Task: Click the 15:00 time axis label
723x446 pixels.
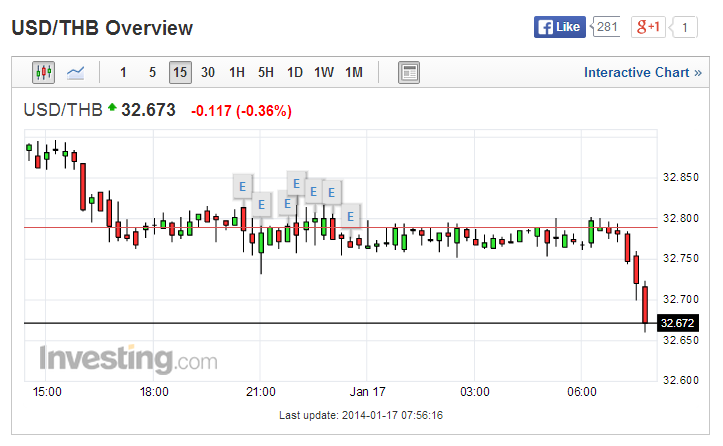Action: click(47, 392)
